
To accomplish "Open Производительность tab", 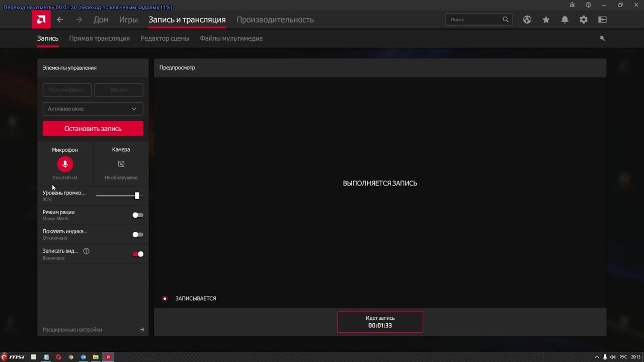I will click(x=275, y=19).
